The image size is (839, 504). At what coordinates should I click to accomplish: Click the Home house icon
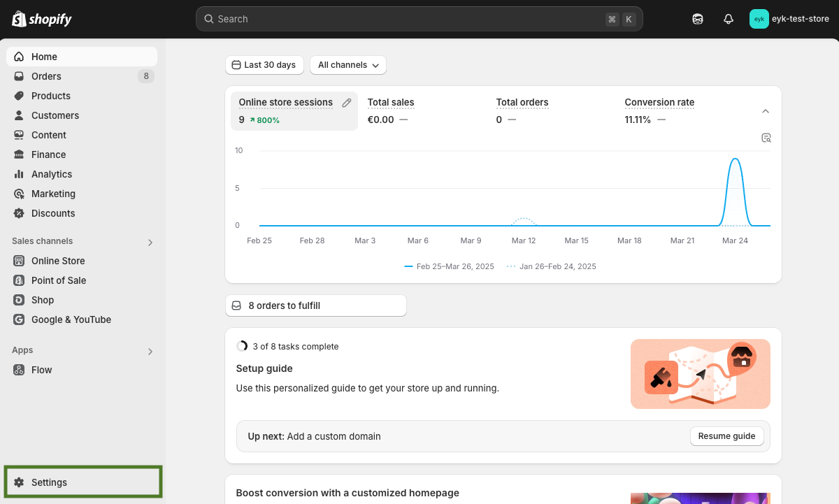[x=19, y=57]
